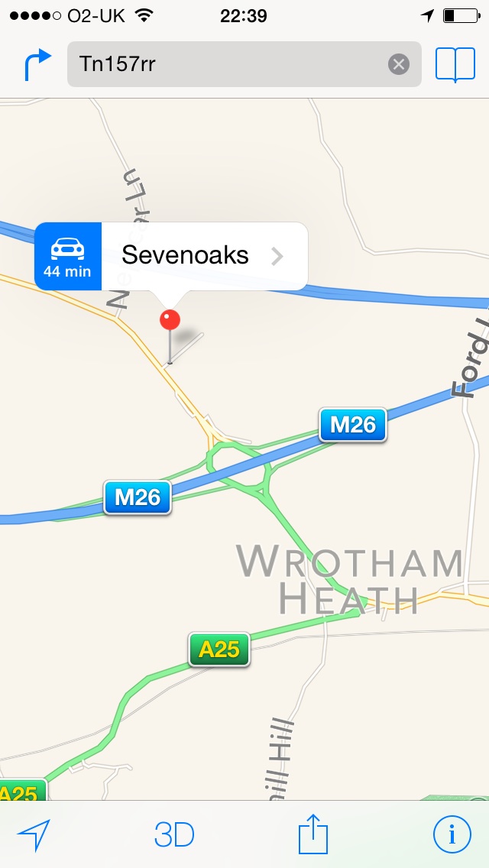Tap the lower left M26 road badge
The width and height of the screenshot is (489, 868).
[138, 497]
